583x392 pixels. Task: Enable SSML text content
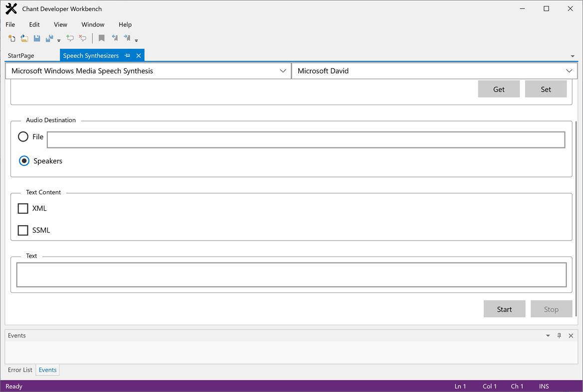(22, 230)
